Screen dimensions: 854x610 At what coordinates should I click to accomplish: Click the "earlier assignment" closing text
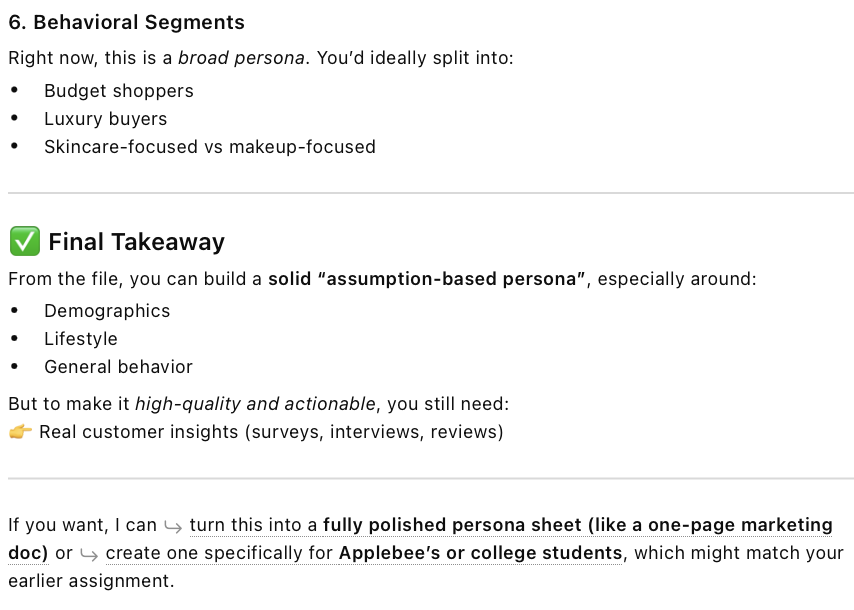[x=90, y=581]
